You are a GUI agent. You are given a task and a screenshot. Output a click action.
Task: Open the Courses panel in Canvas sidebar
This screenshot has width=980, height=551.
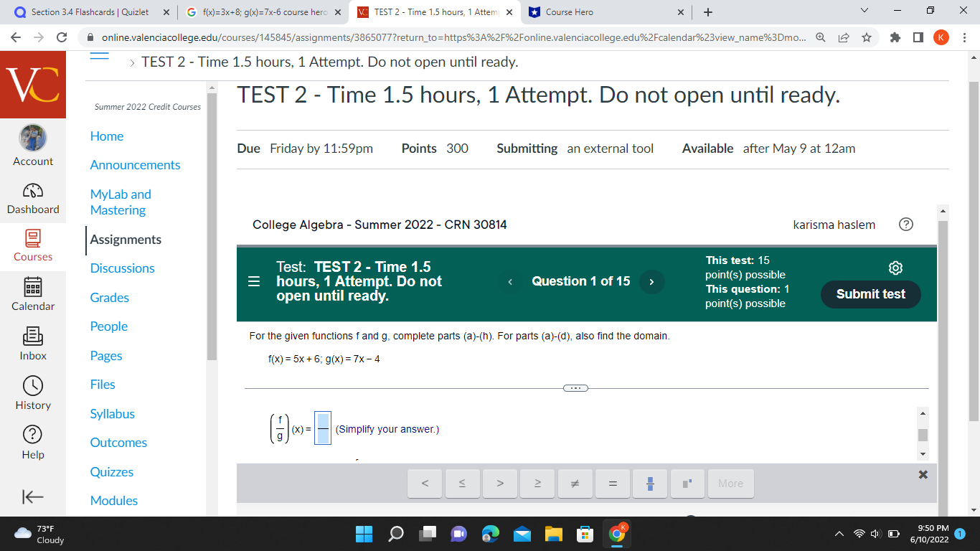33,248
